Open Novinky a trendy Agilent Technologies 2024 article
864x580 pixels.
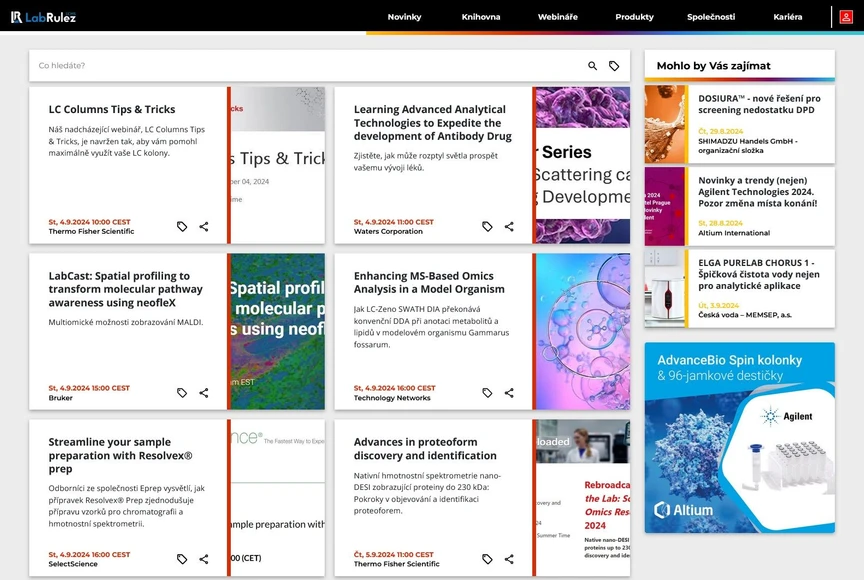point(758,192)
